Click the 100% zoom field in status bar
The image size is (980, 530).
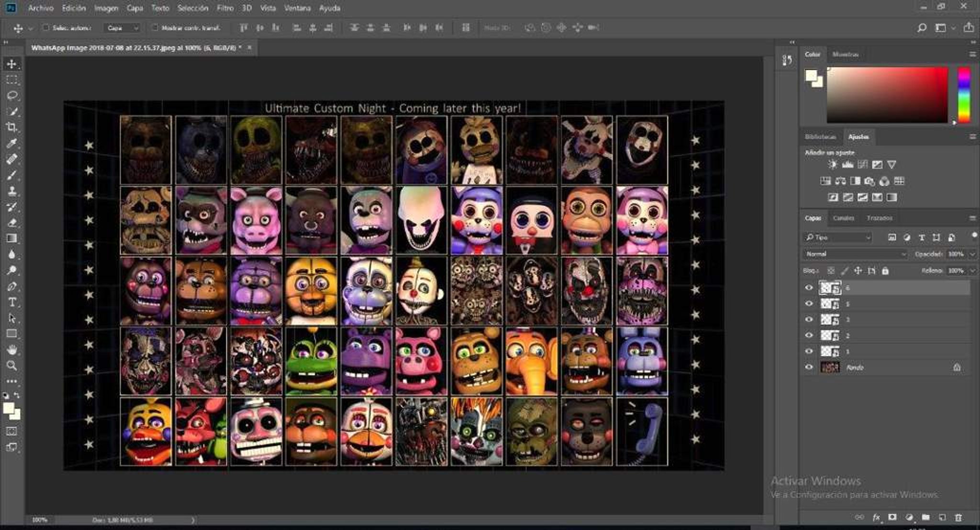pyautogui.click(x=40, y=520)
